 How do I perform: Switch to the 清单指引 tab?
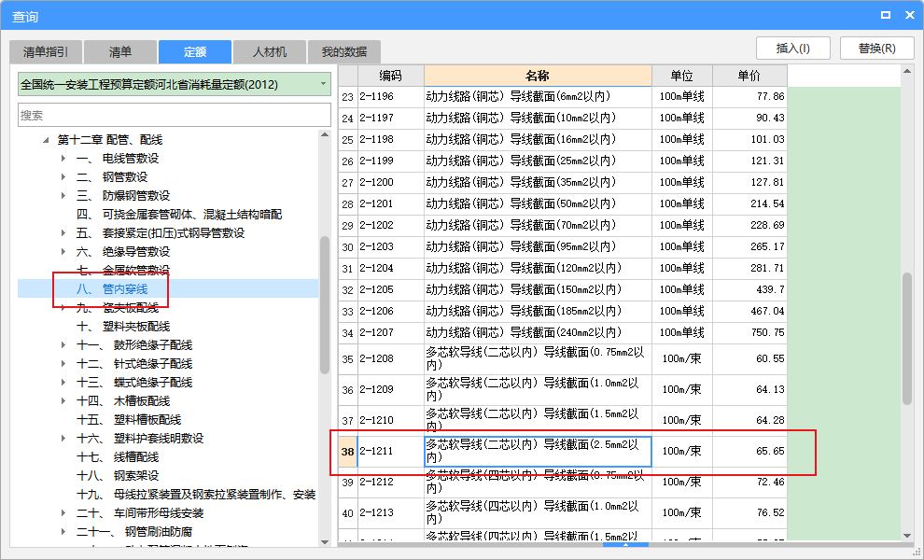[x=46, y=52]
